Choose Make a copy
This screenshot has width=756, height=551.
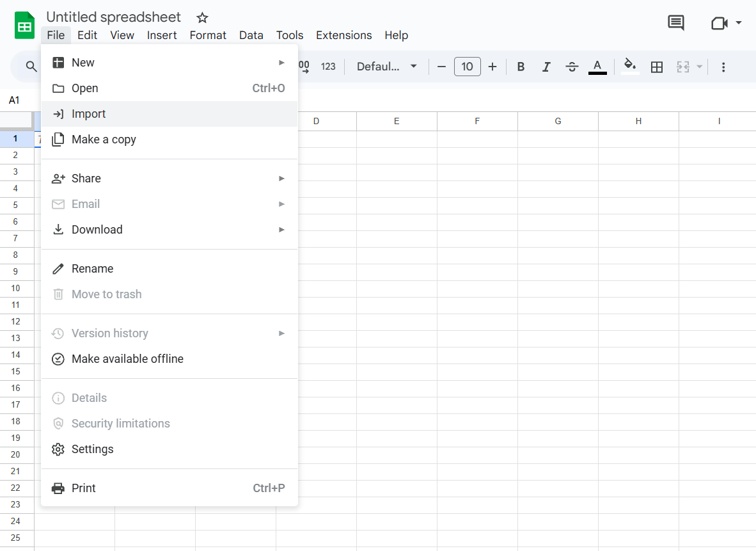coord(104,140)
